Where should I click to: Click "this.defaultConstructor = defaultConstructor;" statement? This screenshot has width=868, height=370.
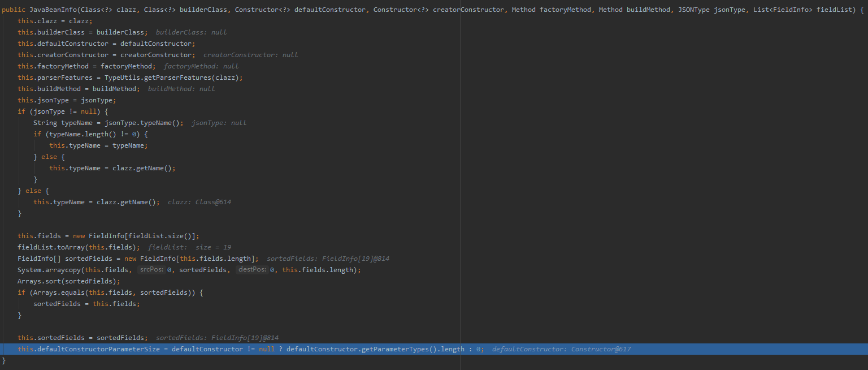pos(106,44)
